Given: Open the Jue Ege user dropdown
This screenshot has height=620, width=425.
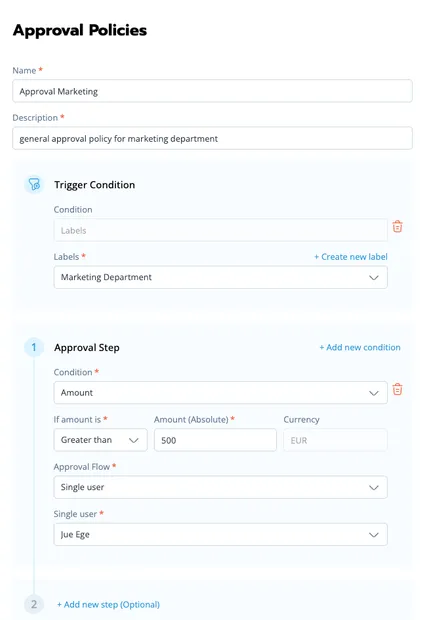Looking at the screenshot, I should coord(220,535).
